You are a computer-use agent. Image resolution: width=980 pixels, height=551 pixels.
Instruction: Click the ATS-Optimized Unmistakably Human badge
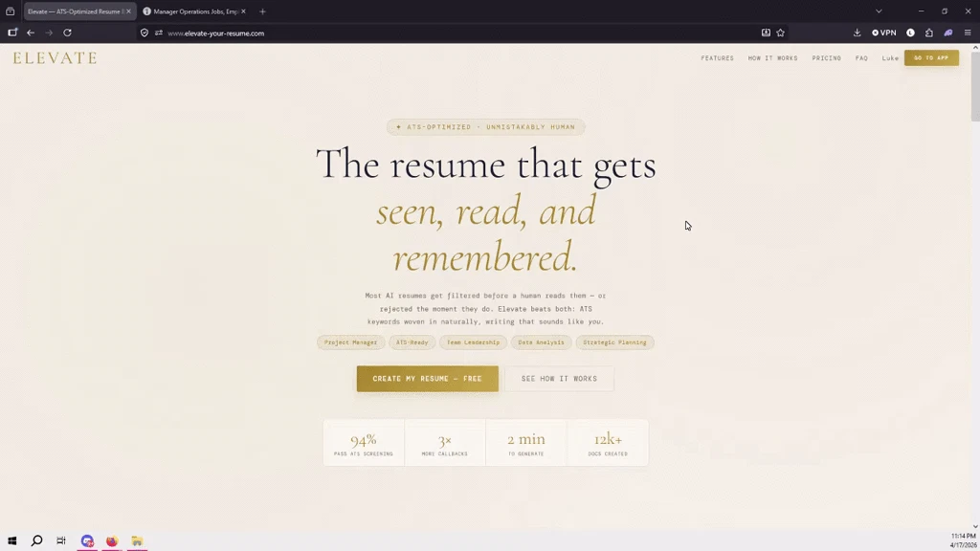pos(485,127)
